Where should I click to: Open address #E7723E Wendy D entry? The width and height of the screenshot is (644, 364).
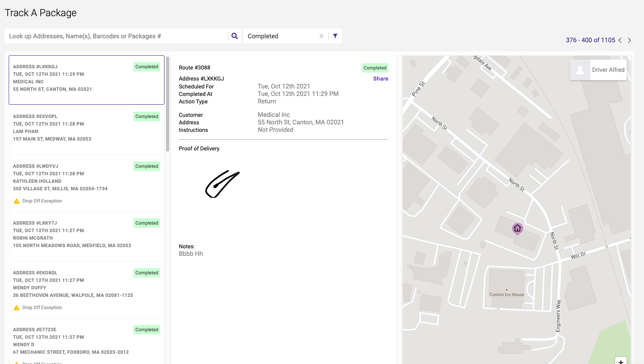click(86, 341)
